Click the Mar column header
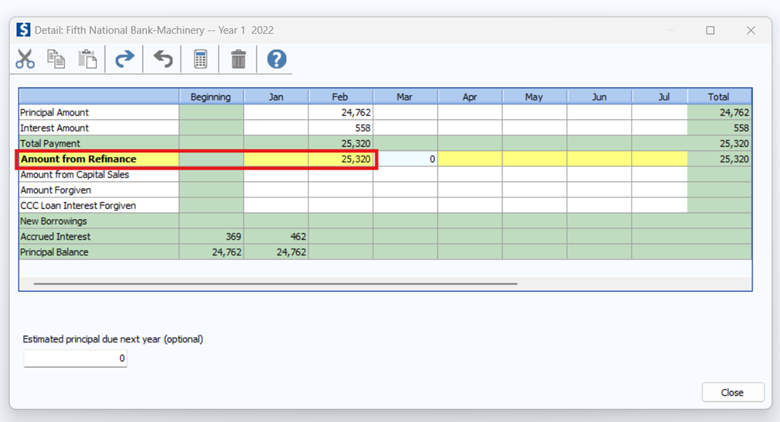Viewport: 780px width, 422px height. pos(405,97)
